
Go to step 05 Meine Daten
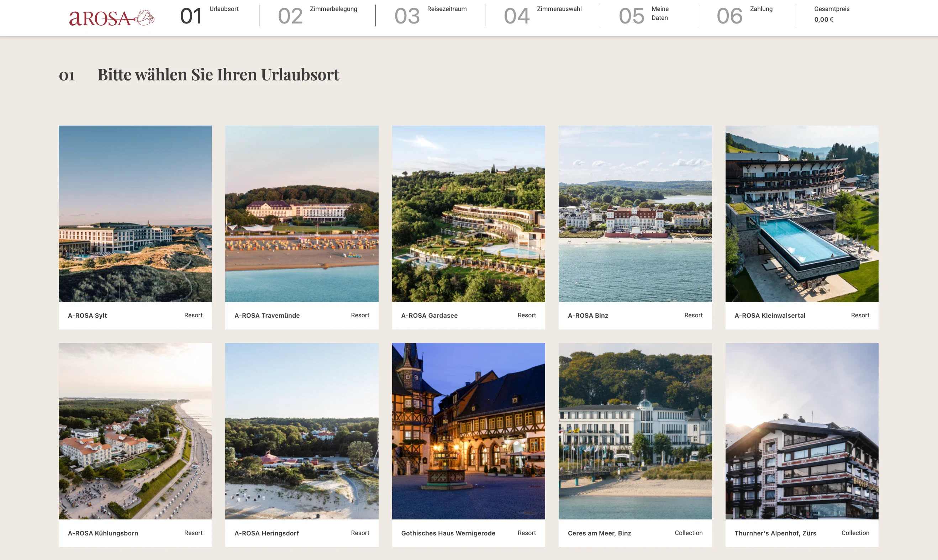click(644, 15)
